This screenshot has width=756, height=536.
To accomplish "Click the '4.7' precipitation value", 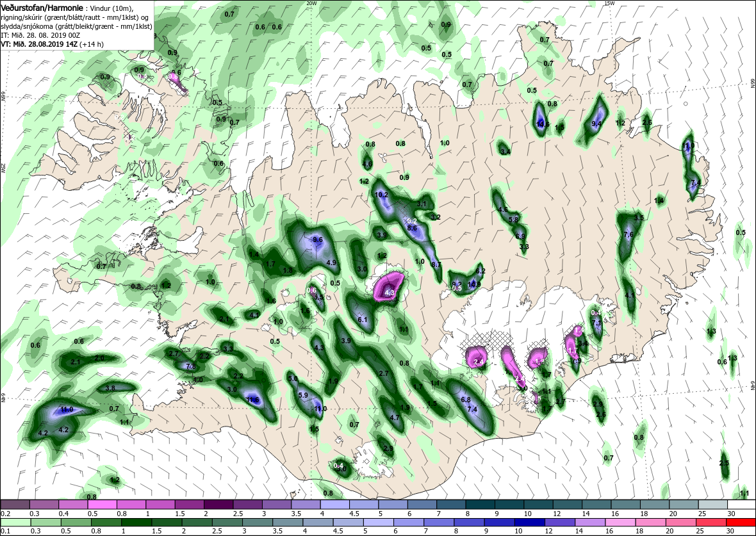I will click(395, 418).
